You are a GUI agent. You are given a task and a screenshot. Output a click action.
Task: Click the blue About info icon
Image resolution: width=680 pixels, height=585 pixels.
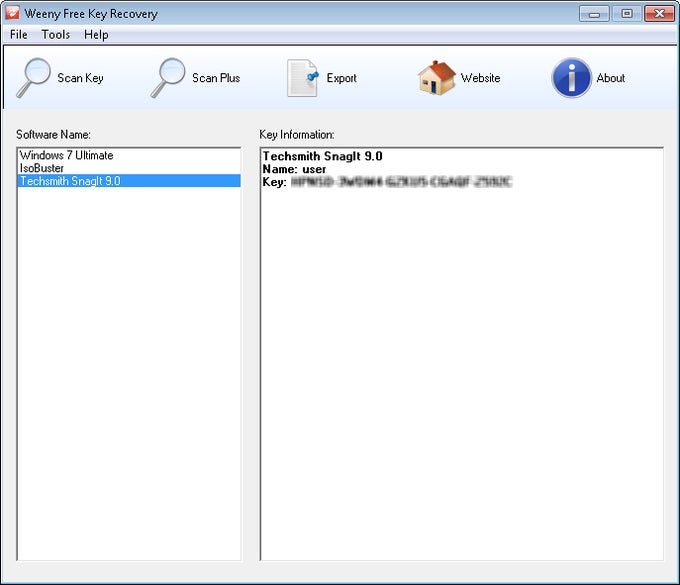pyautogui.click(x=572, y=78)
